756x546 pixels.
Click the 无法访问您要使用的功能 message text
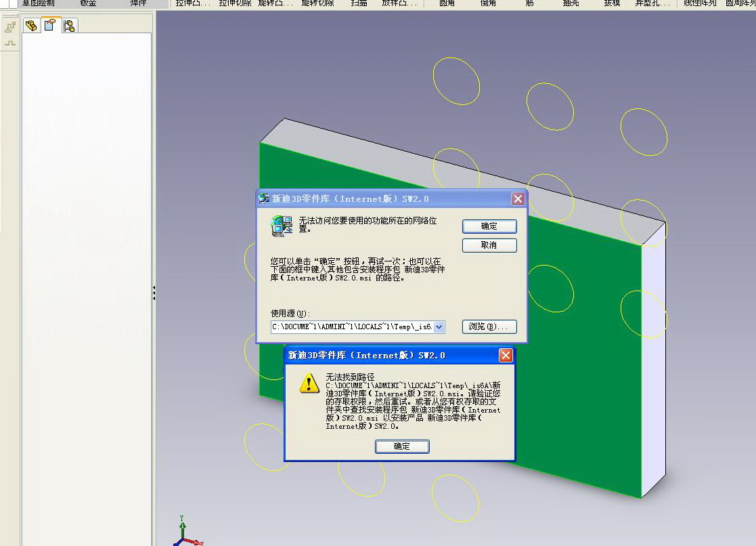coord(368,224)
